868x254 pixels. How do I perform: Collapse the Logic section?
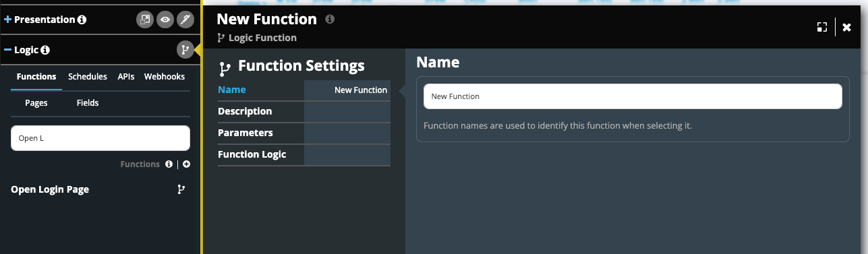(x=8, y=50)
